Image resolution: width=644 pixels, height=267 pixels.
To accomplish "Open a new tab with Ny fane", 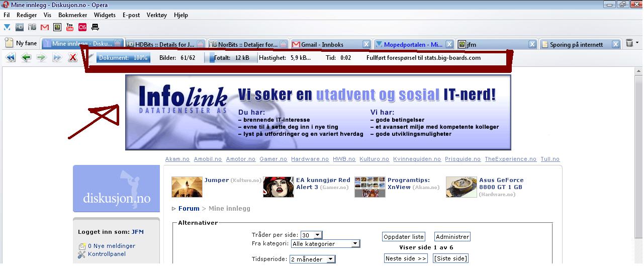I will pyautogui.click(x=21, y=44).
